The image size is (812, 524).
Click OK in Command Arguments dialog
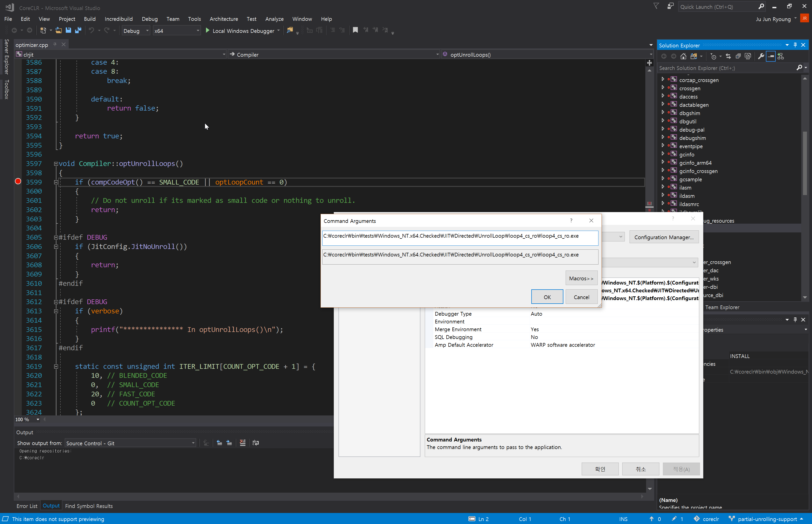pos(547,297)
